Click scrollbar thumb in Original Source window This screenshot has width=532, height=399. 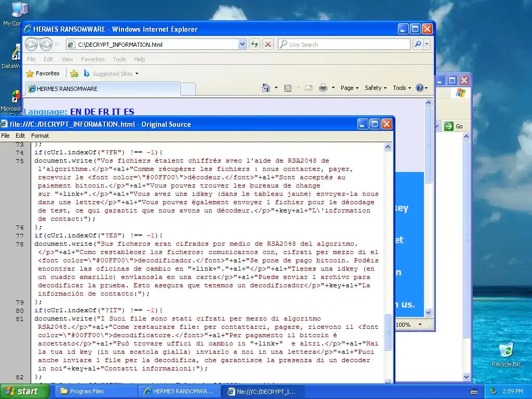(x=388, y=332)
